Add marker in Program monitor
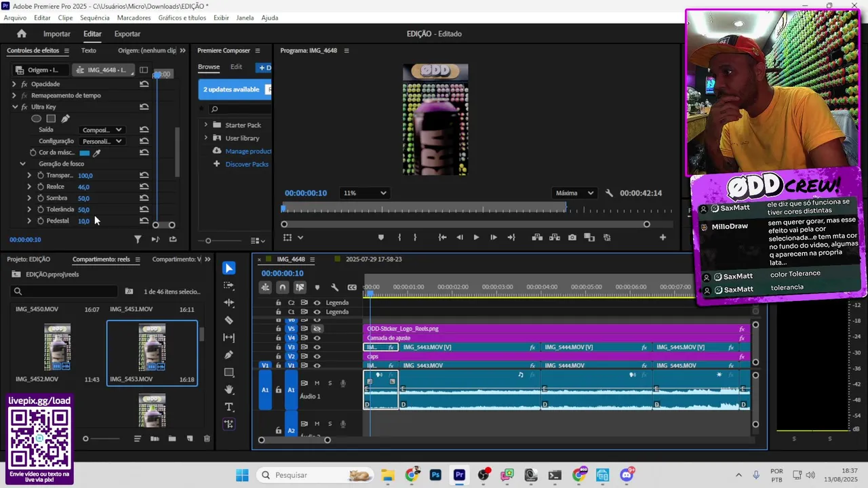Viewport: 868px width, 488px height. point(380,237)
